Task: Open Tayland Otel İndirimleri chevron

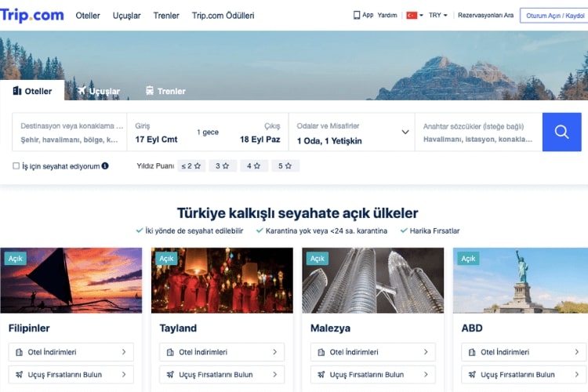Action: pos(275,352)
